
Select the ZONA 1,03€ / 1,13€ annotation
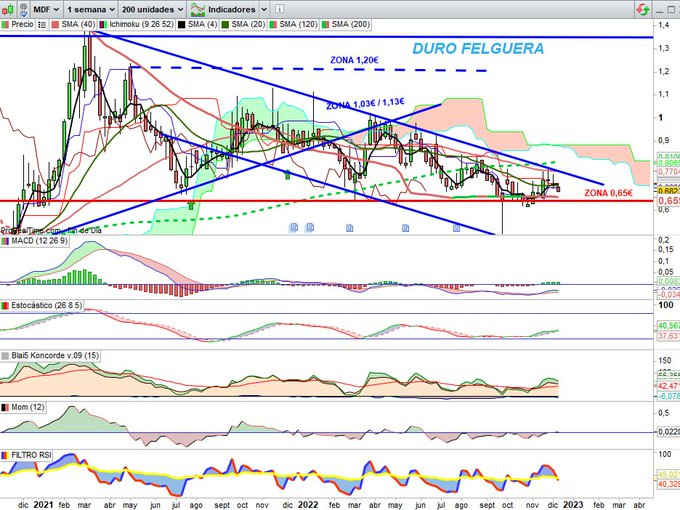click(365, 104)
